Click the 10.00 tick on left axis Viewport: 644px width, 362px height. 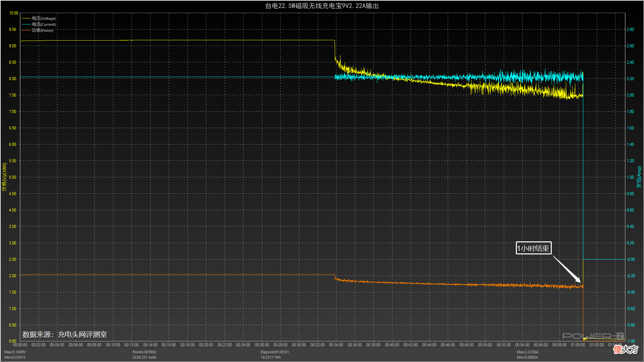pos(14,13)
